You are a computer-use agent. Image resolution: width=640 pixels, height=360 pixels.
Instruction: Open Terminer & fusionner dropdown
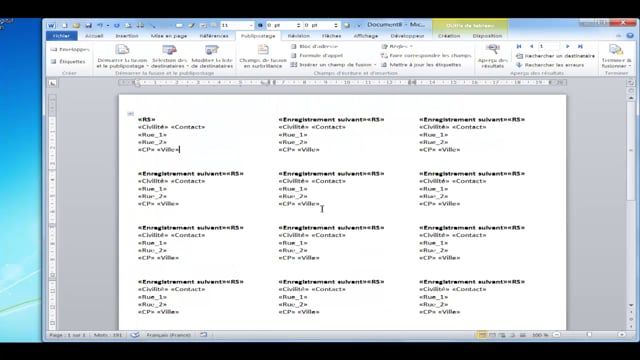click(x=616, y=56)
